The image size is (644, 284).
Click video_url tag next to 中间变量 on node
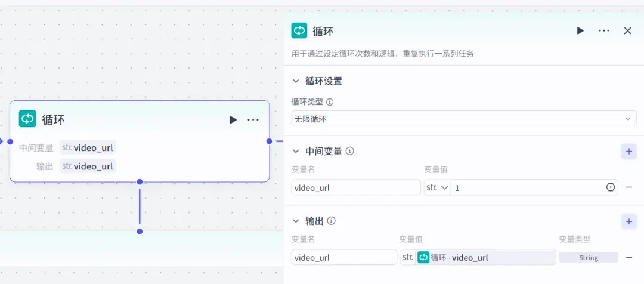[88, 147]
